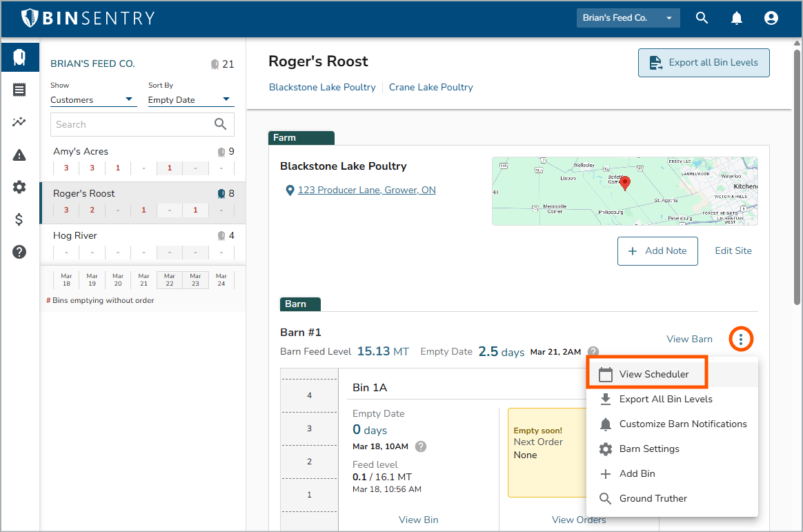Click the View Orders link

pos(579,520)
